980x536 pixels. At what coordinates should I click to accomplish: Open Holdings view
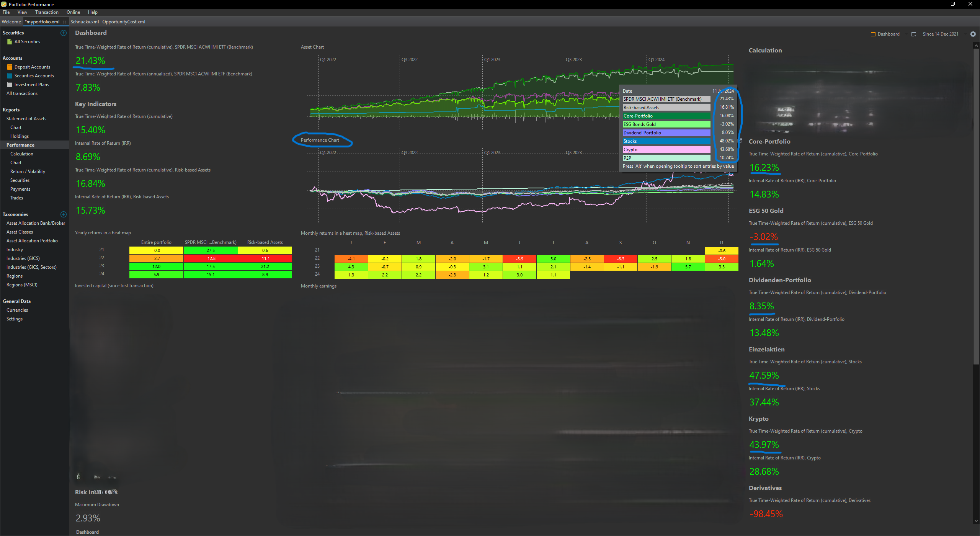pyautogui.click(x=20, y=136)
